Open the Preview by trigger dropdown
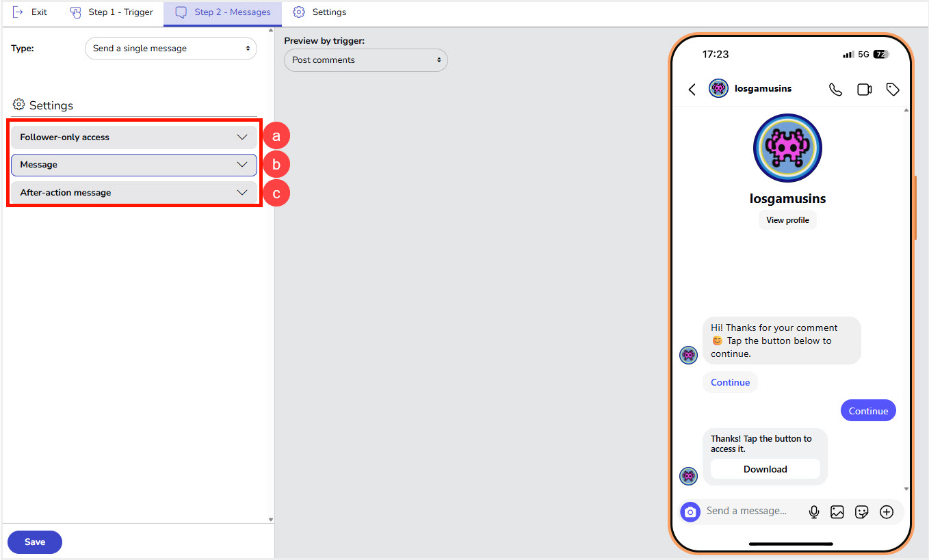Image resolution: width=929 pixels, height=560 pixels. (x=365, y=60)
